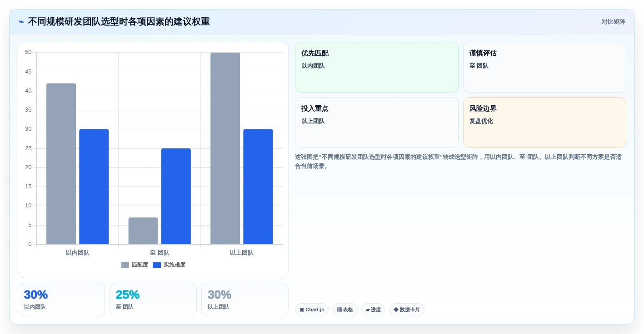Click the y-axis value 25

click(28, 148)
